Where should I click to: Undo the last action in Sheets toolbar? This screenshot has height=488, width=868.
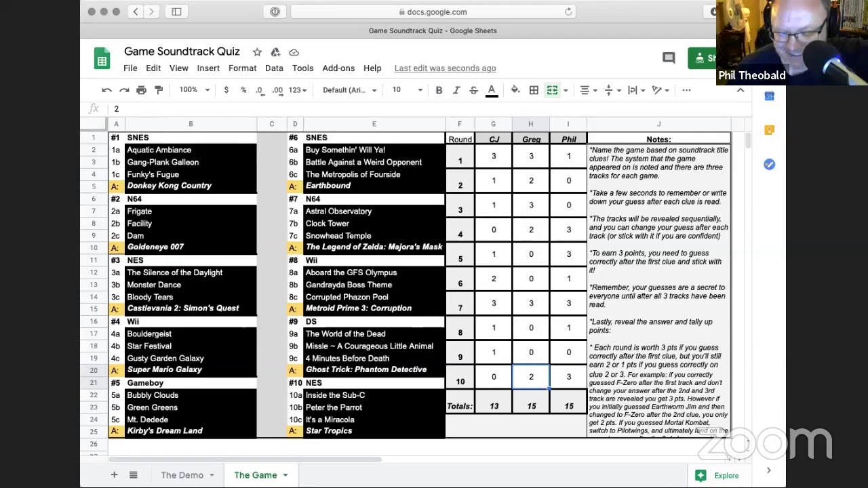click(106, 90)
